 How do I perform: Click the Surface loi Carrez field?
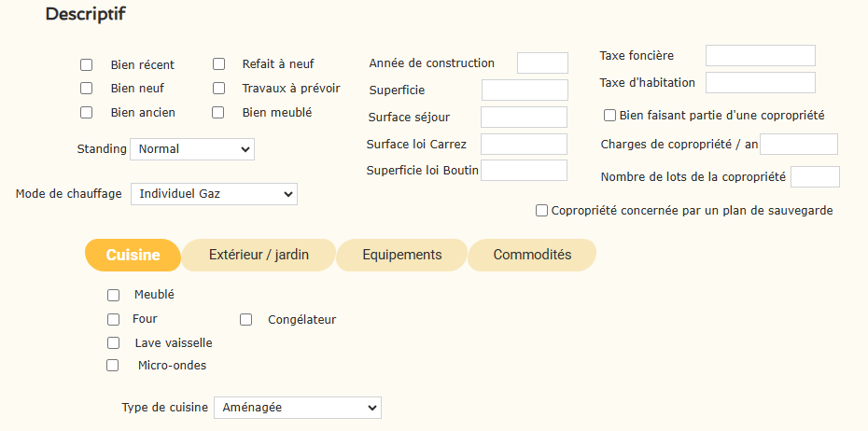(x=524, y=144)
